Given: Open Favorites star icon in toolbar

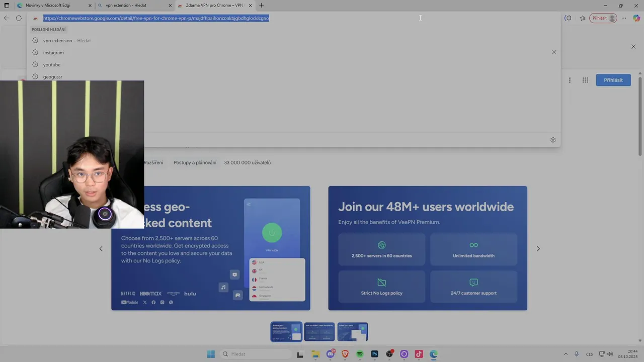Looking at the screenshot, I should click(x=583, y=18).
